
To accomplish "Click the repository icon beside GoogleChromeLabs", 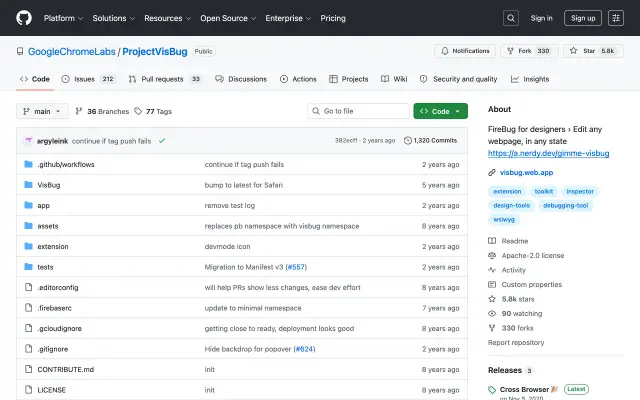I will tap(20, 51).
